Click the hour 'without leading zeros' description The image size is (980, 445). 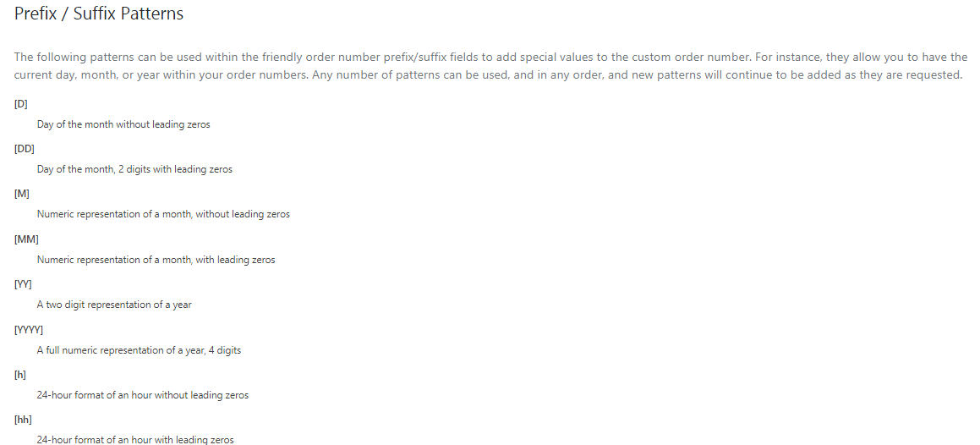pyautogui.click(x=142, y=395)
